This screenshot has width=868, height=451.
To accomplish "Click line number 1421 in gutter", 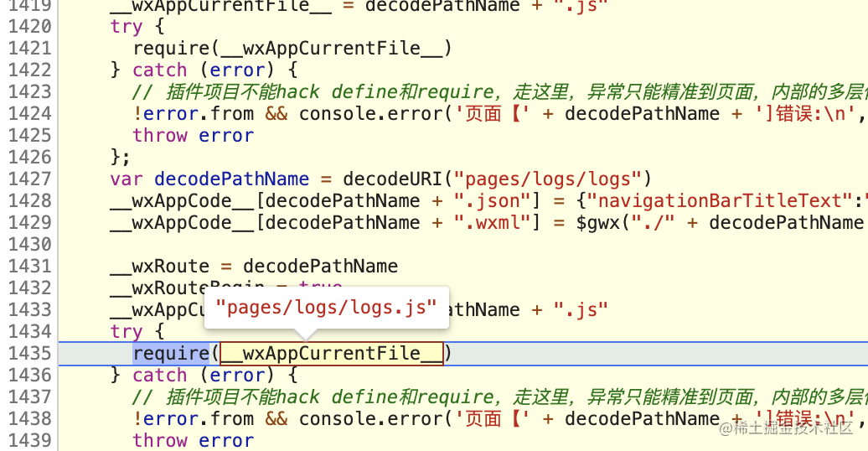I will (29, 49).
